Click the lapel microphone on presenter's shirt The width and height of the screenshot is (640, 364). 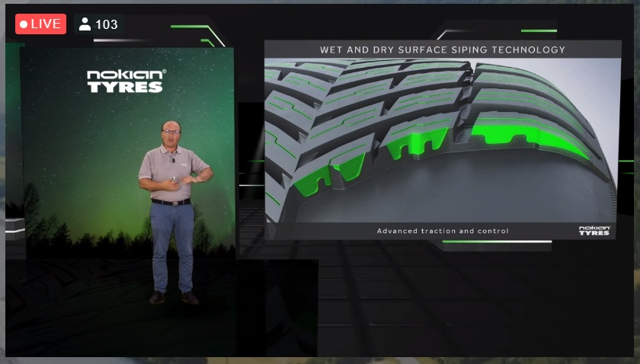pos(174,160)
